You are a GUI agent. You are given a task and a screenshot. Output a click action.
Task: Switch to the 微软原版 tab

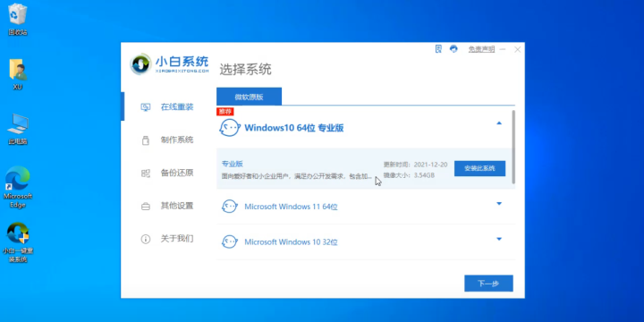[x=249, y=97]
